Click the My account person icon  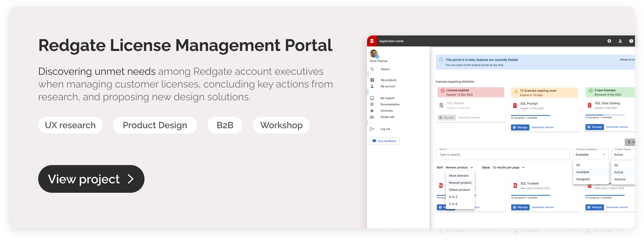[372, 86]
